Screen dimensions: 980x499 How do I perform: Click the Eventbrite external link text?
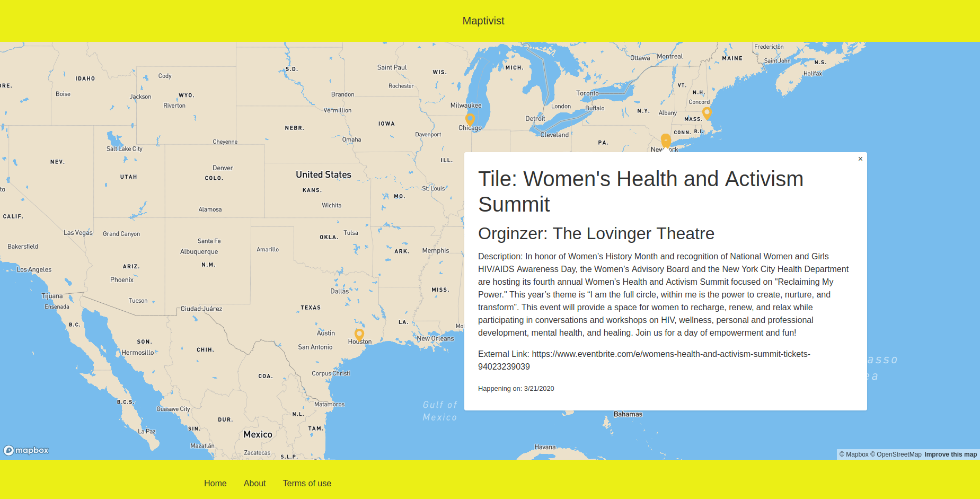click(x=644, y=360)
